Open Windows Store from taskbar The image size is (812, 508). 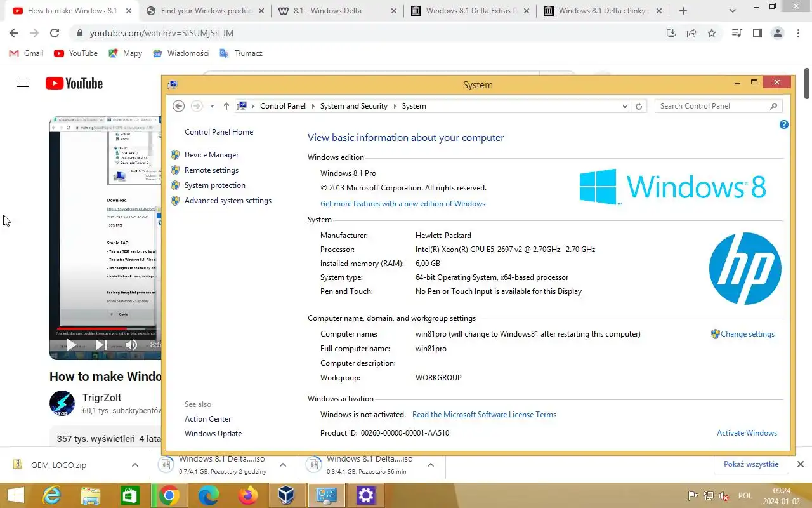(129, 495)
